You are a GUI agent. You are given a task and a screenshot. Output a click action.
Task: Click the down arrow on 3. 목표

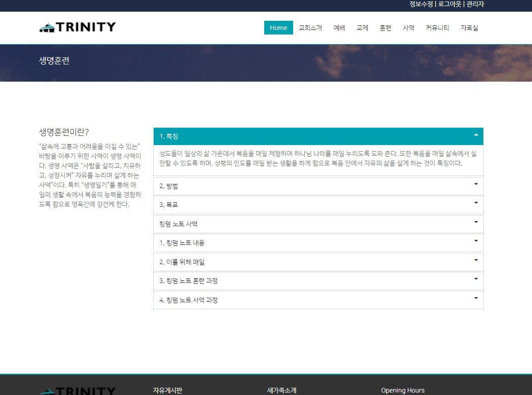coord(476,203)
